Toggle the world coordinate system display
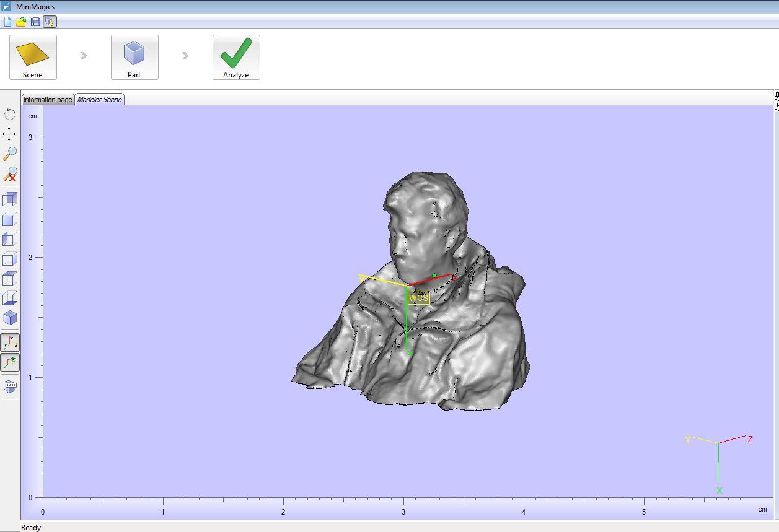Viewport: 779px width, 532px height. (x=10, y=362)
